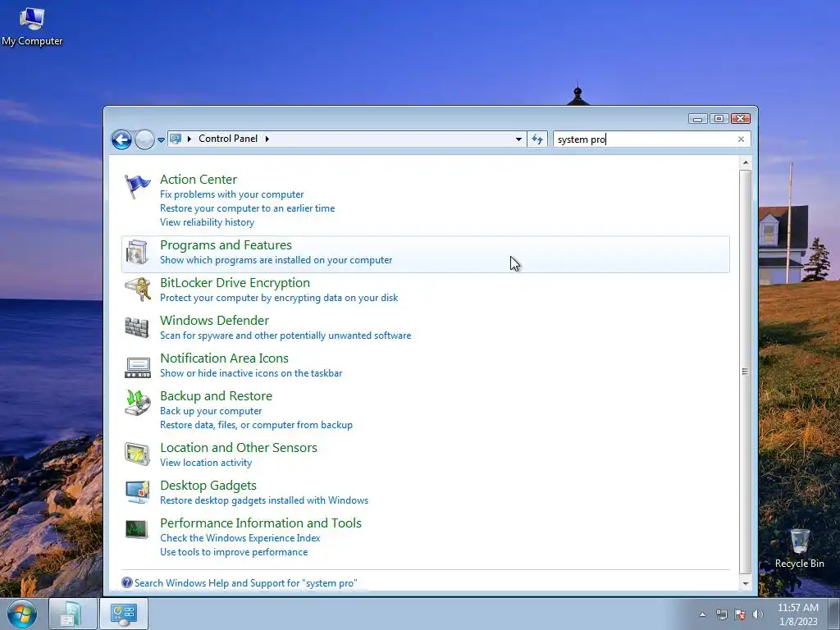Show hidden tray icons arrow

[702, 614]
